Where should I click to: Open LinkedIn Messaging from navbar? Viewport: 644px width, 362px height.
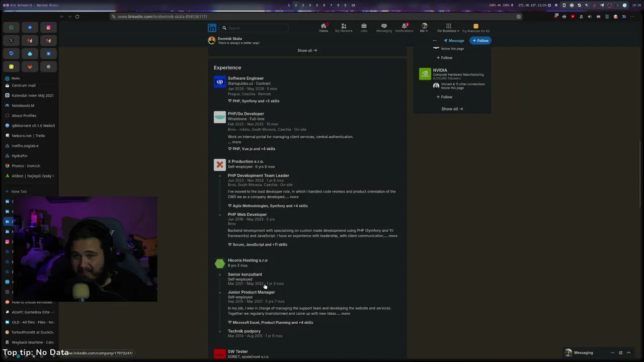click(384, 28)
